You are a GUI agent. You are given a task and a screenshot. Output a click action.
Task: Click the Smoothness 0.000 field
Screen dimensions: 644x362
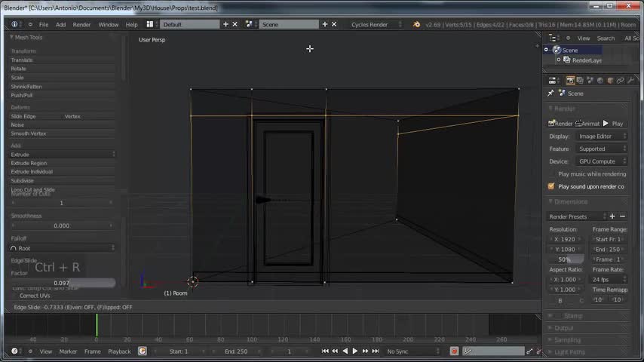62,225
